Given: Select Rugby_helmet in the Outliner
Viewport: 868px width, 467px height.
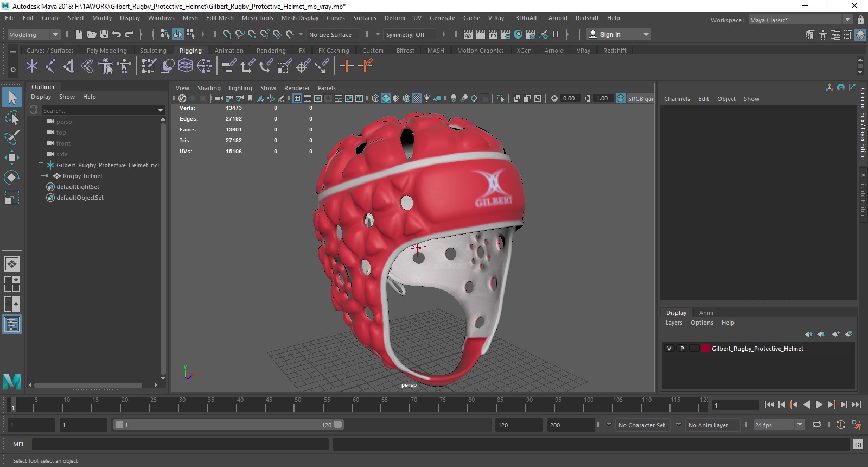Looking at the screenshot, I should (82, 176).
